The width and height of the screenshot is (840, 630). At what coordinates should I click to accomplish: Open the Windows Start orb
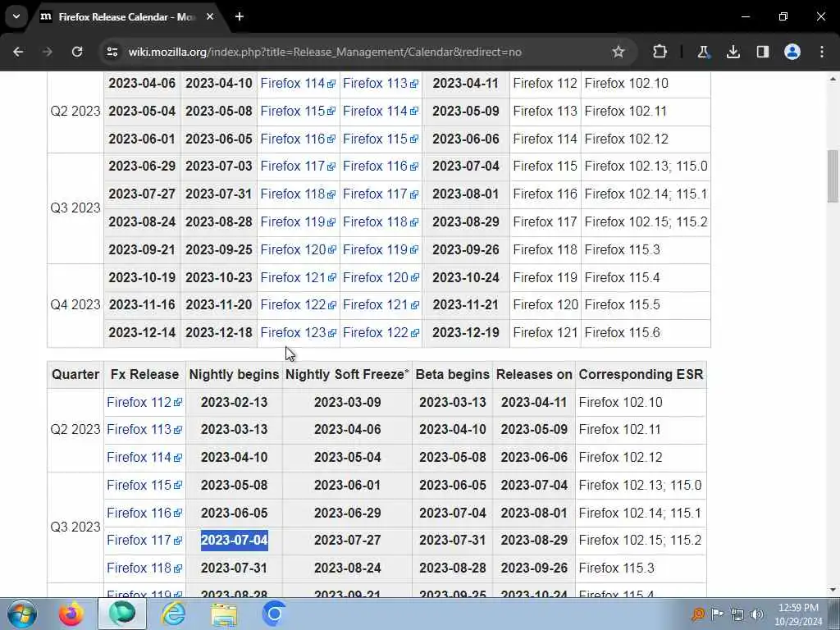click(22, 614)
